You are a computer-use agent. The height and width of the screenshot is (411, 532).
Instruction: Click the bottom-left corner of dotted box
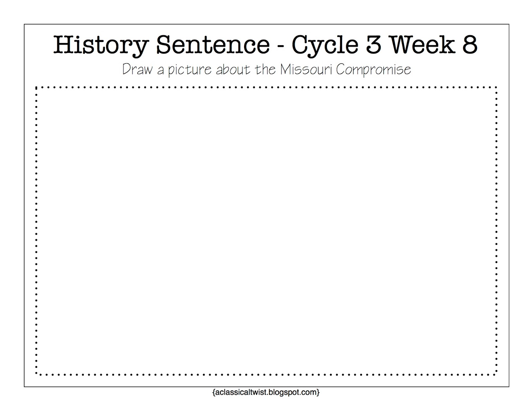[36, 374]
